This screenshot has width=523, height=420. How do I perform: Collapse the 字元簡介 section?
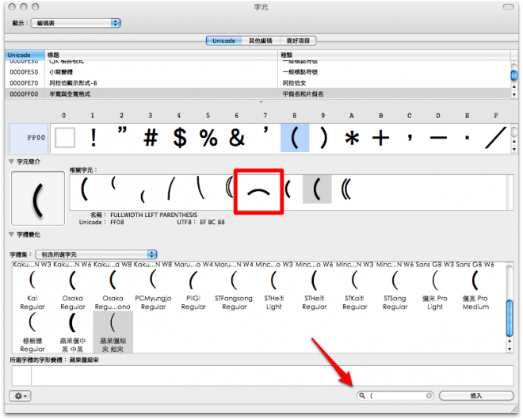11,162
